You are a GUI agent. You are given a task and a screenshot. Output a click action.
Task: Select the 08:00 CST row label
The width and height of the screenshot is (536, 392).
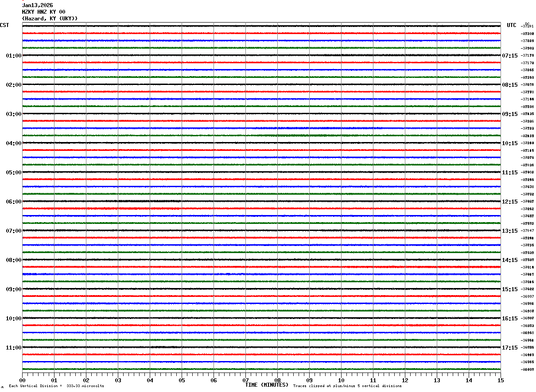[14, 260]
